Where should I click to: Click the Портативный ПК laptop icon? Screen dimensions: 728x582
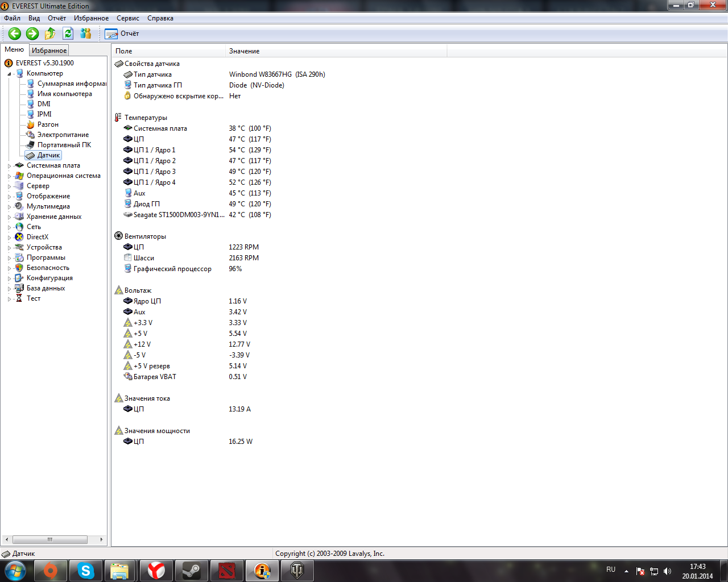(31, 145)
